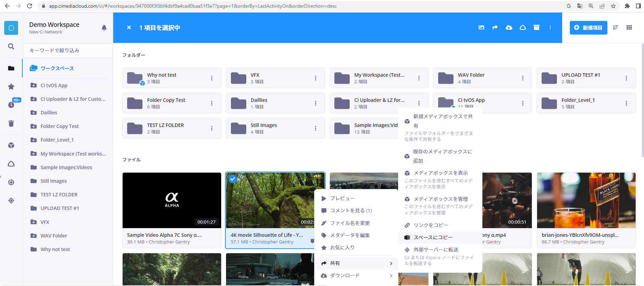Open Ci tvOS App in sidebar tree
The image size is (644, 286).
[x=54, y=85]
